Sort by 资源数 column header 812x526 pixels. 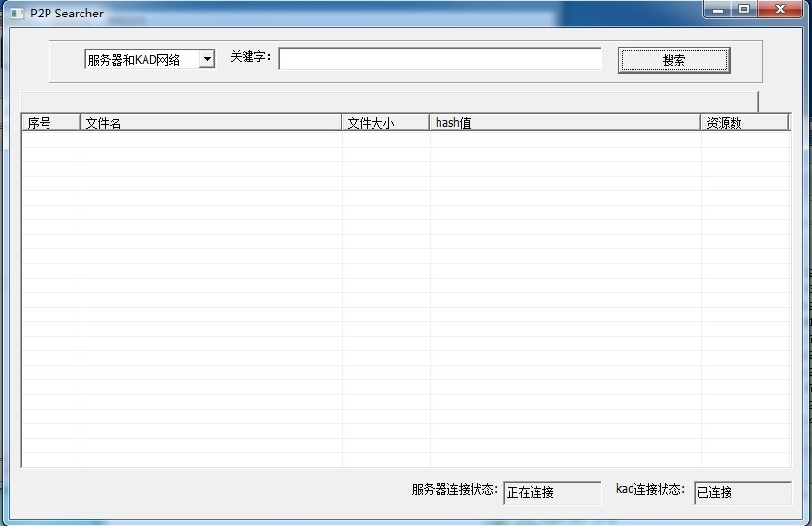pyautogui.click(x=744, y=123)
